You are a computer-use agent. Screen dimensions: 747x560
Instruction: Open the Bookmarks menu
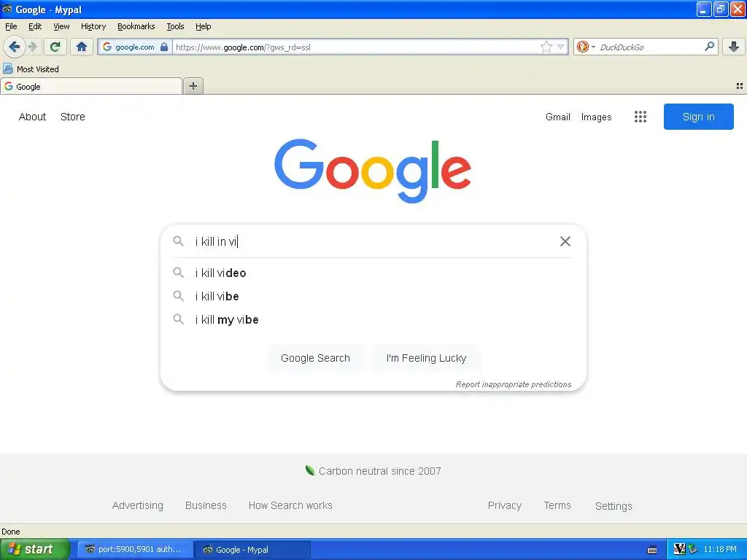tap(136, 26)
